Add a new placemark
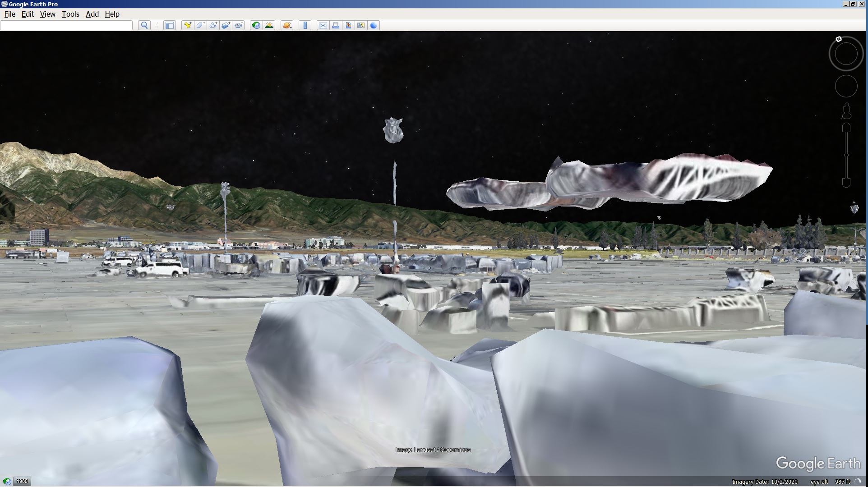Viewport: 868px width, 487px height. (x=187, y=25)
